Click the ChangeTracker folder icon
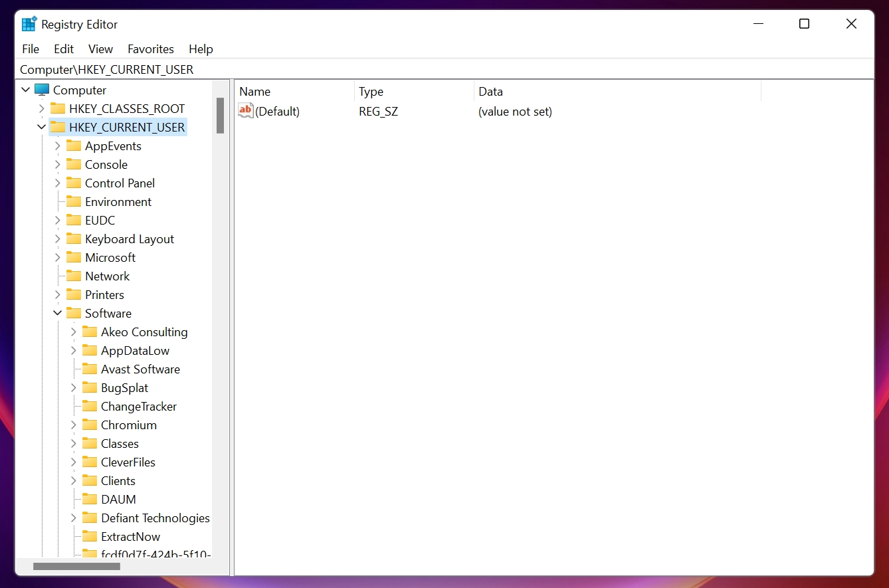889x588 pixels. (90, 406)
